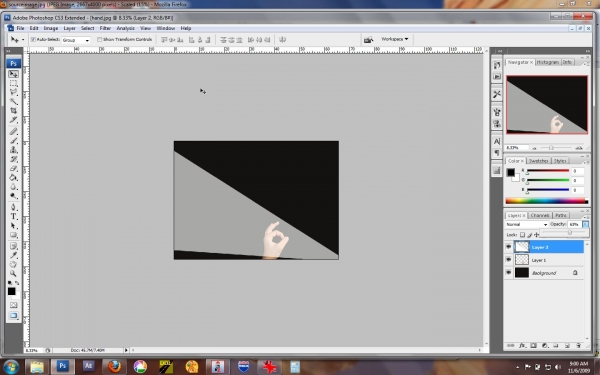Uncheck the Auto-Select checkbox

pyautogui.click(x=33, y=39)
